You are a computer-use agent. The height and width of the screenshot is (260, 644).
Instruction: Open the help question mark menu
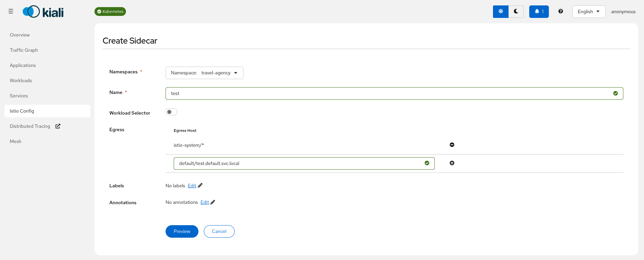click(x=561, y=11)
